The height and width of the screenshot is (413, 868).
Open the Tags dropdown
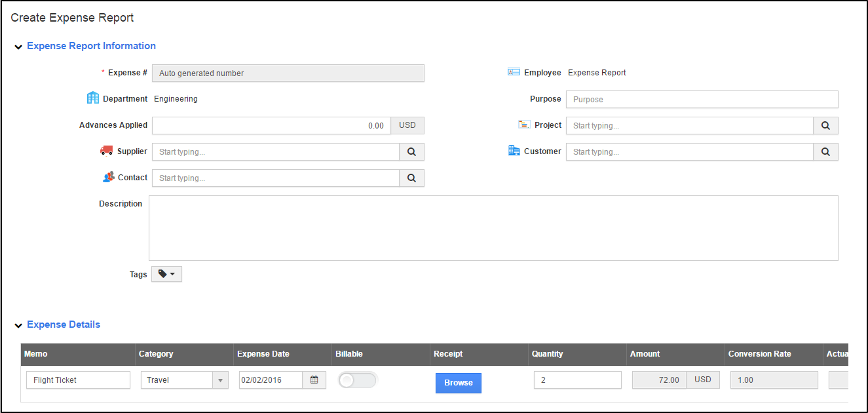tap(166, 274)
